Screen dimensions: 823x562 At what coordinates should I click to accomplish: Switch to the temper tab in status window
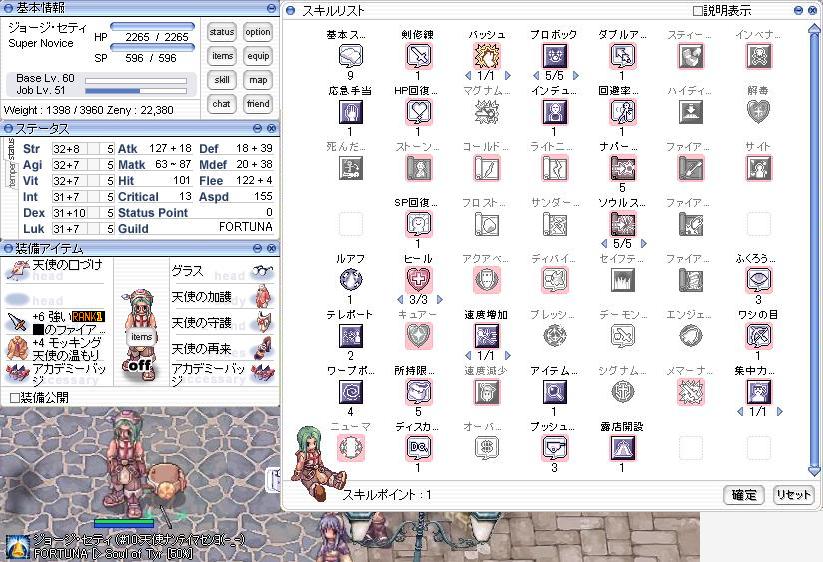(11, 177)
